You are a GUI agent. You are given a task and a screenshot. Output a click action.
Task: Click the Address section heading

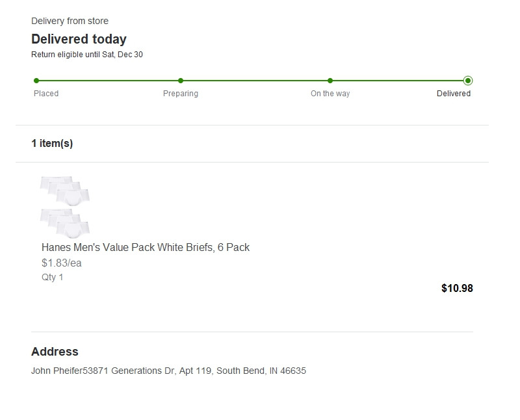(x=55, y=352)
